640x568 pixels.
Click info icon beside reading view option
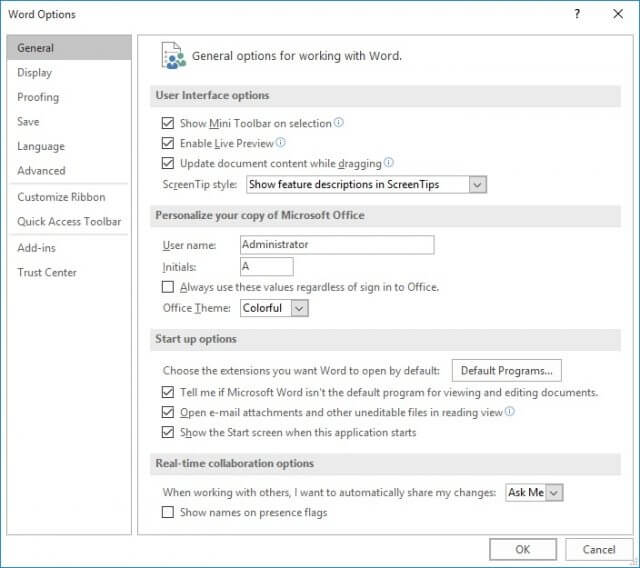tap(509, 411)
